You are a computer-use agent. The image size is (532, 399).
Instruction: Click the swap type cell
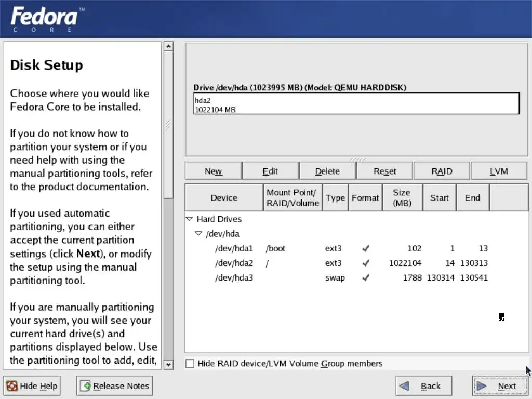335,277
